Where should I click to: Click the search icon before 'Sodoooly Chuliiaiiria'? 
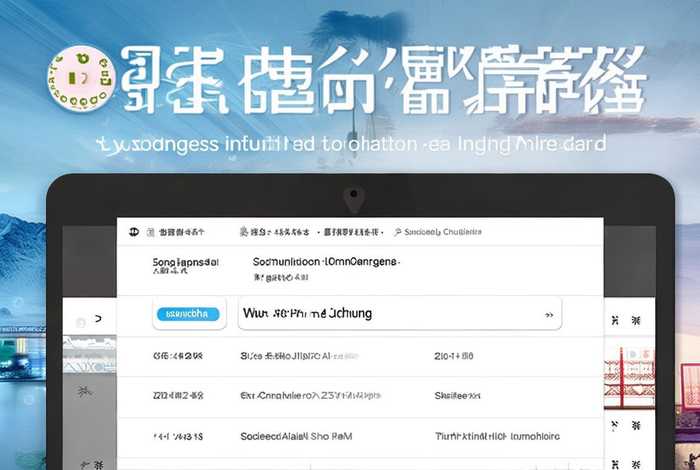tap(397, 232)
